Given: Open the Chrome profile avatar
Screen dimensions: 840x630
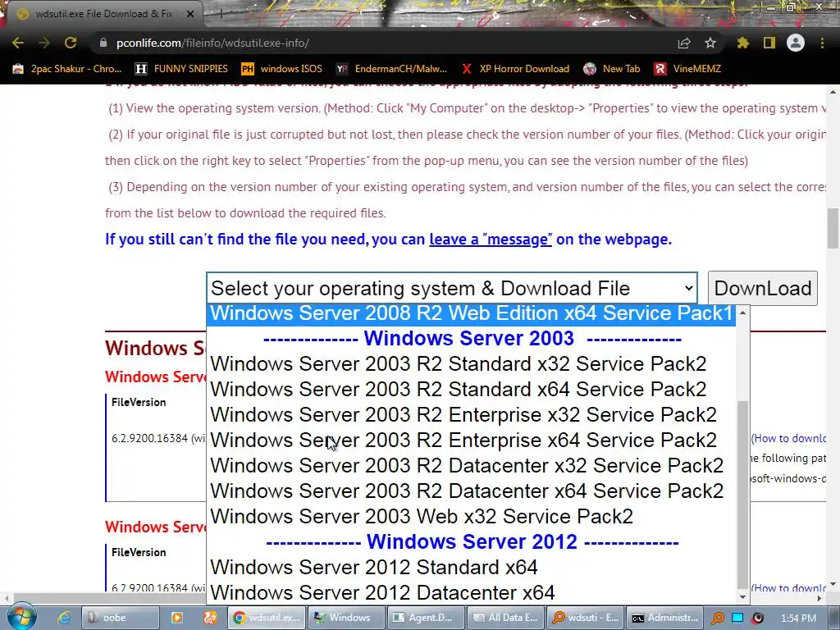Looking at the screenshot, I should [796, 43].
